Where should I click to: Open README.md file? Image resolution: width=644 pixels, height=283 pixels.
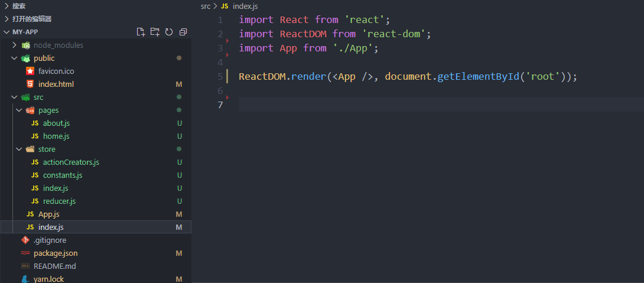pyautogui.click(x=54, y=266)
